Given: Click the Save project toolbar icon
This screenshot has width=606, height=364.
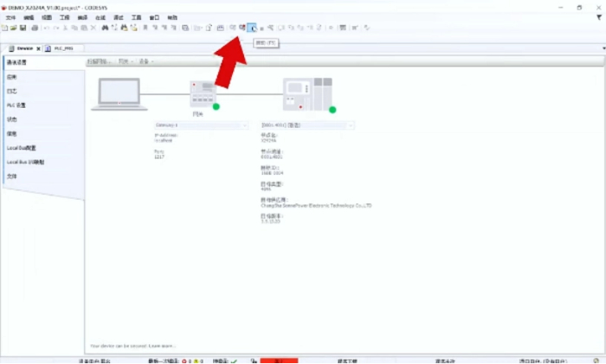Looking at the screenshot, I should click(23, 28).
